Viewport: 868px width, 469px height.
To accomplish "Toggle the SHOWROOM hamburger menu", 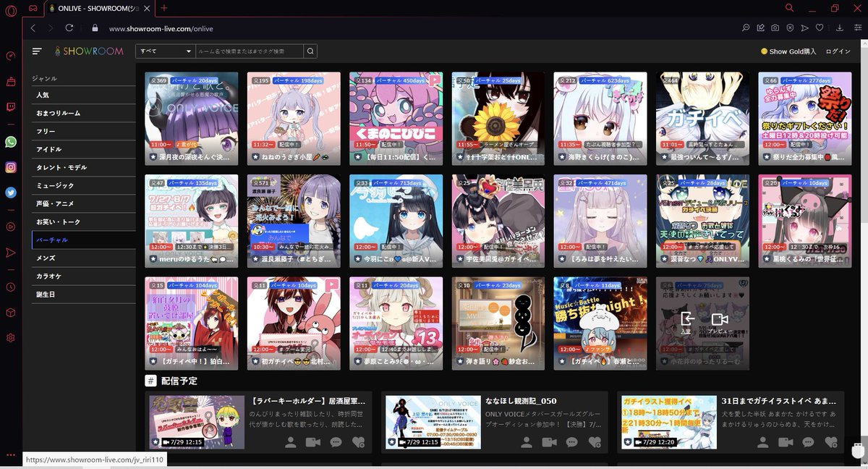I will [37, 51].
